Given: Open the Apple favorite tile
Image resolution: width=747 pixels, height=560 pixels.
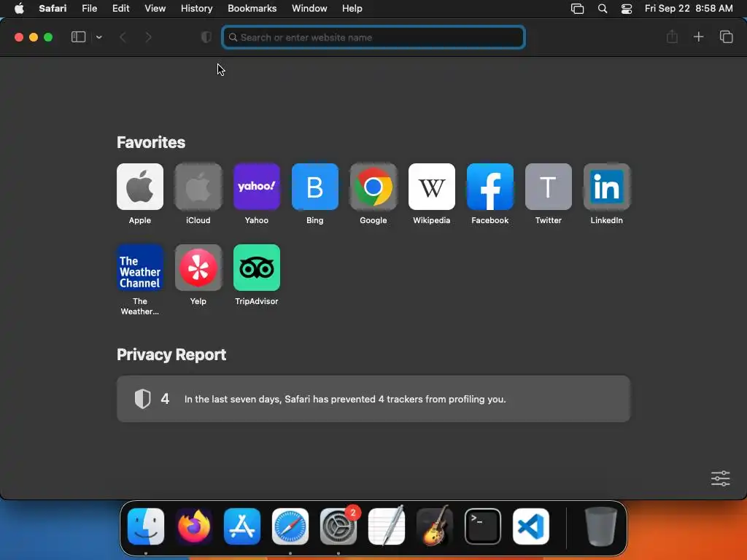Looking at the screenshot, I should (x=139, y=187).
